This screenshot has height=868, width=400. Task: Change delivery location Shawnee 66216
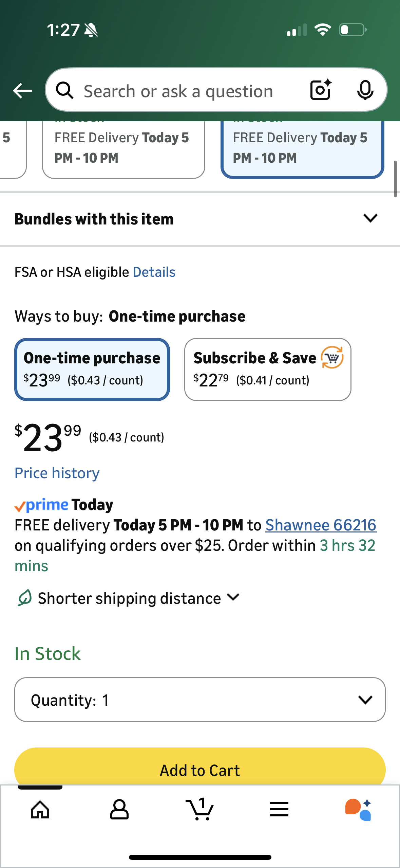pos(321,525)
